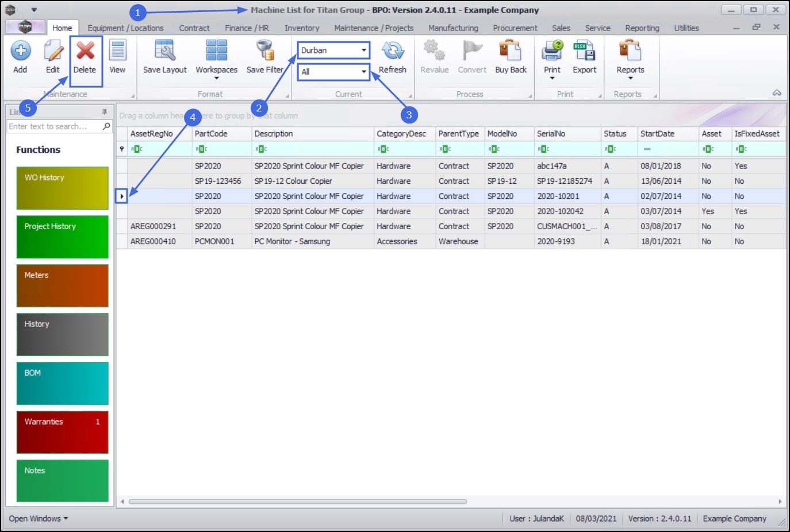Click the horizontal grid scrollbar

pyautogui.click(x=298, y=502)
